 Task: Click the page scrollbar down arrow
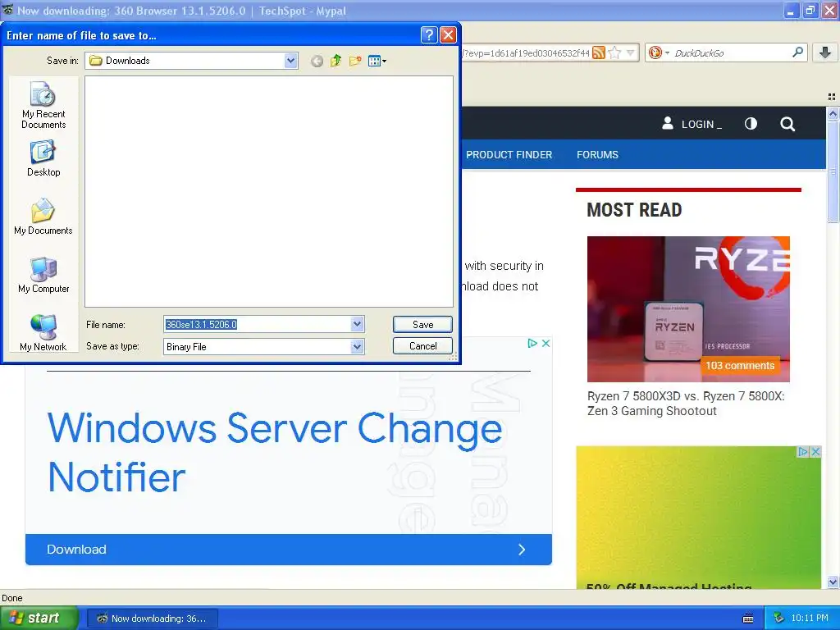[x=833, y=582]
